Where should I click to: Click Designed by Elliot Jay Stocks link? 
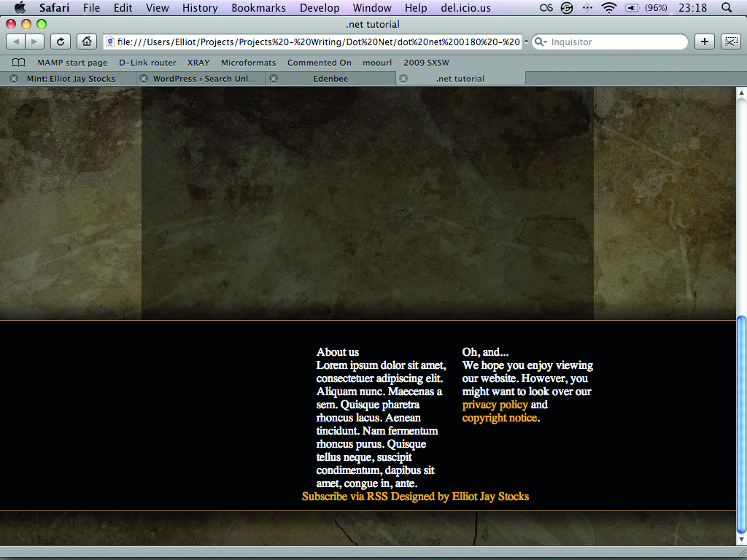[x=460, y=497]
